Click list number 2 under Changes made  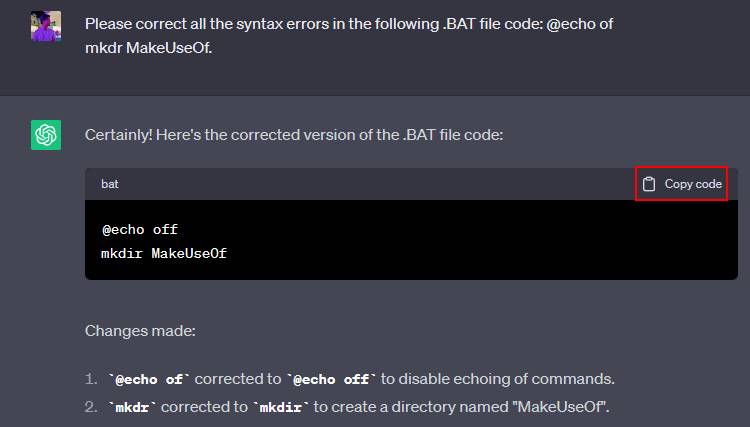(90, 407)
